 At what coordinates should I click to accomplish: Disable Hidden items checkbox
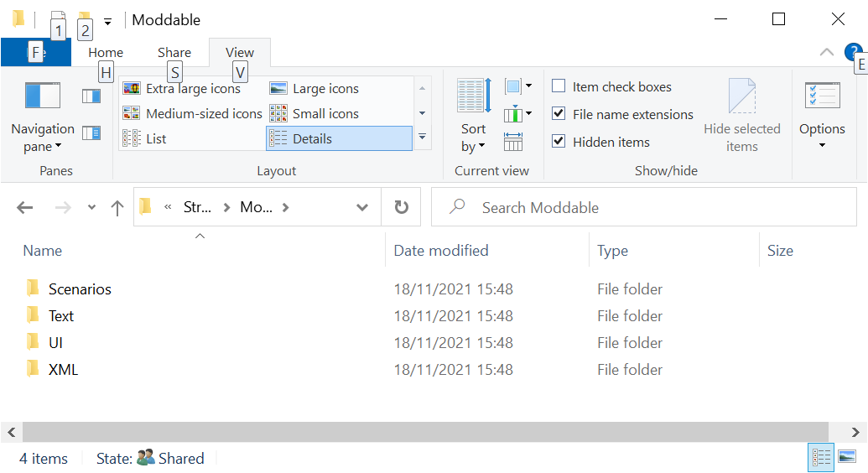pos(559,142)
